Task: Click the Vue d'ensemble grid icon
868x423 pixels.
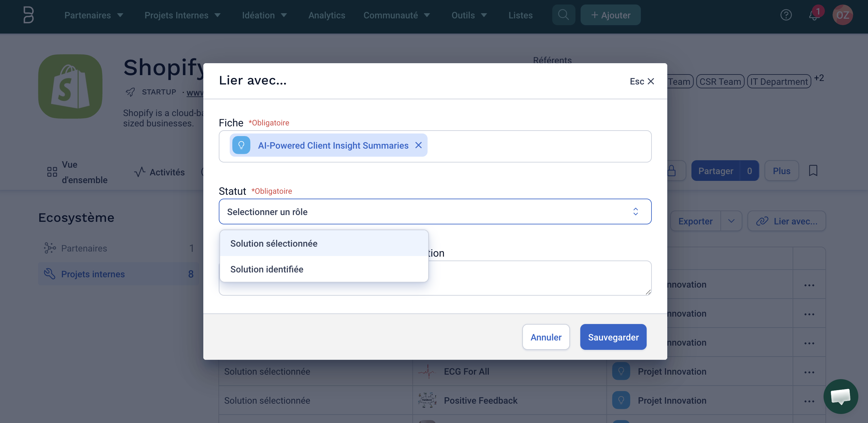Action: pyautogui.click(x=52, y=172)
